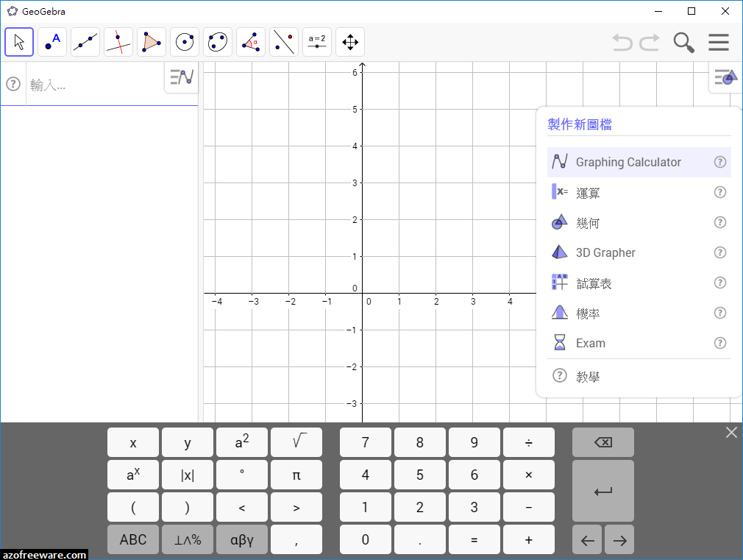Select the Point tool
This screenshot has width=743, height=560.
[x=52, y=42]
